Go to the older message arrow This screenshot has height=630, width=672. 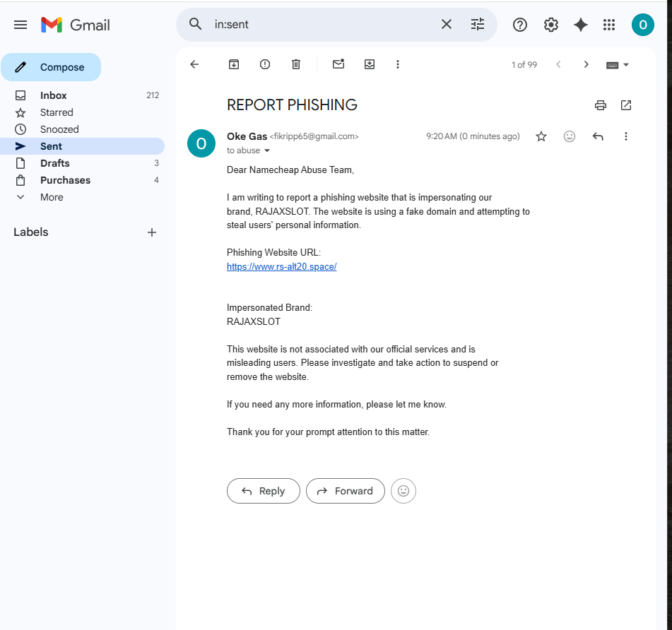tap(586, 65)
